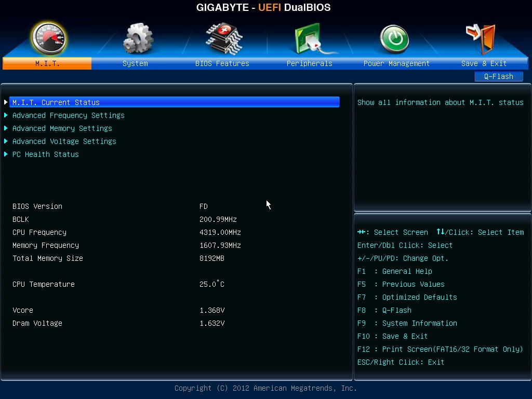Click the Dram Voltage label
This screenshot has height=399, width=532.
click(37, 323)
